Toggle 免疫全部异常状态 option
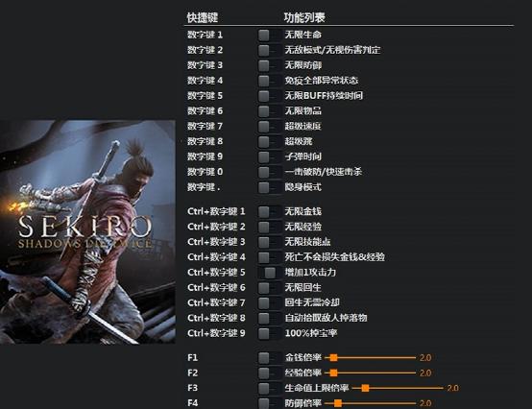This screenshot has height=409, width=532. [x=270, y=81]
